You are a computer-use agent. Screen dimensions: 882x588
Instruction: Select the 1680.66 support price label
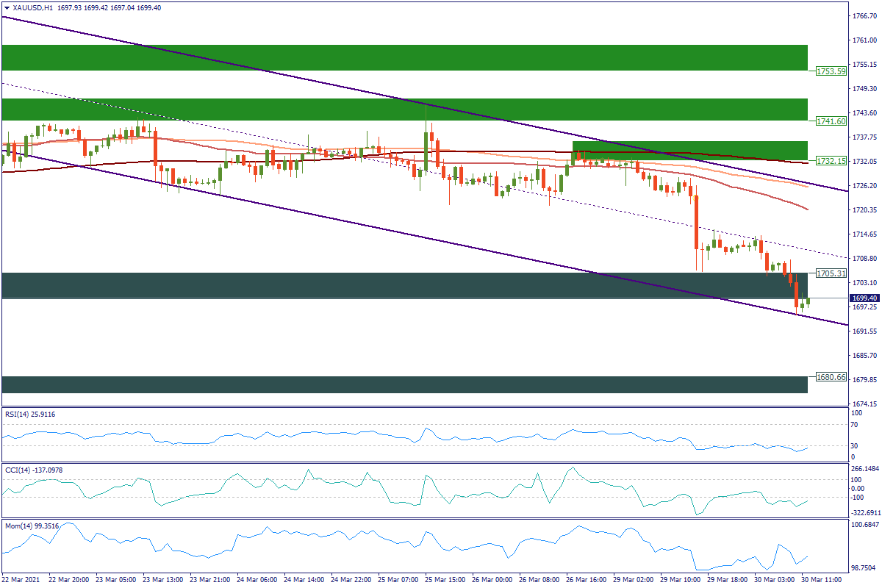pos(831,377)
